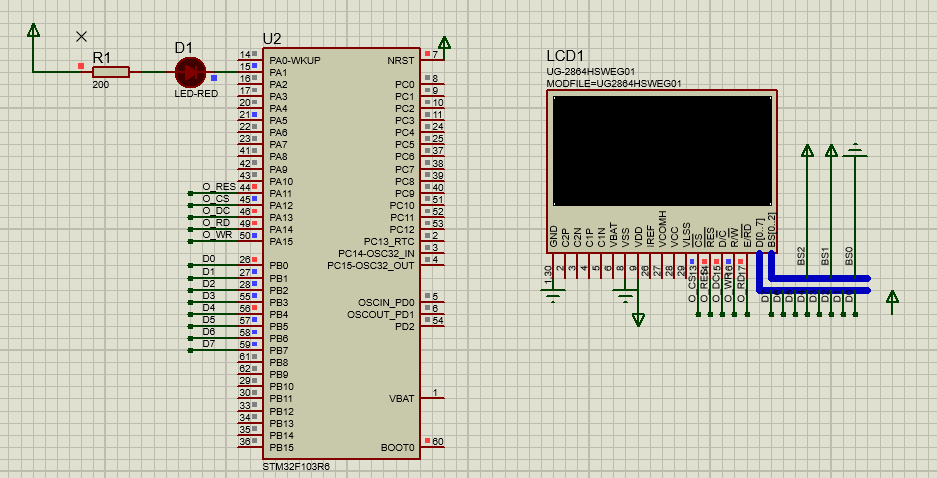Click the power terminal left of R1
The image size is (937, 478).
[33, 30]
